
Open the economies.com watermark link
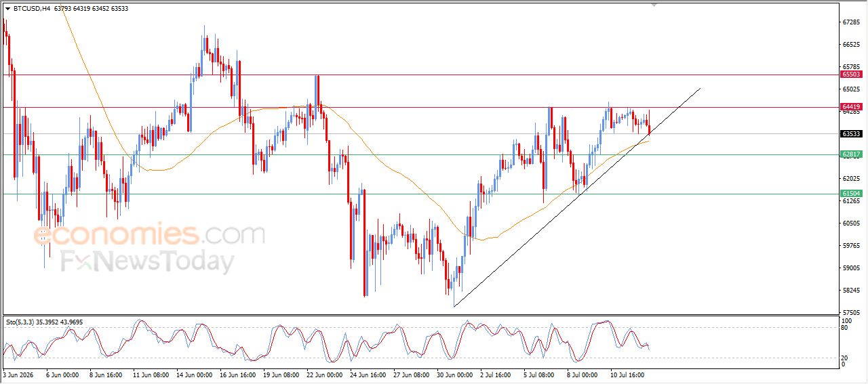click(x=149, y=235)
